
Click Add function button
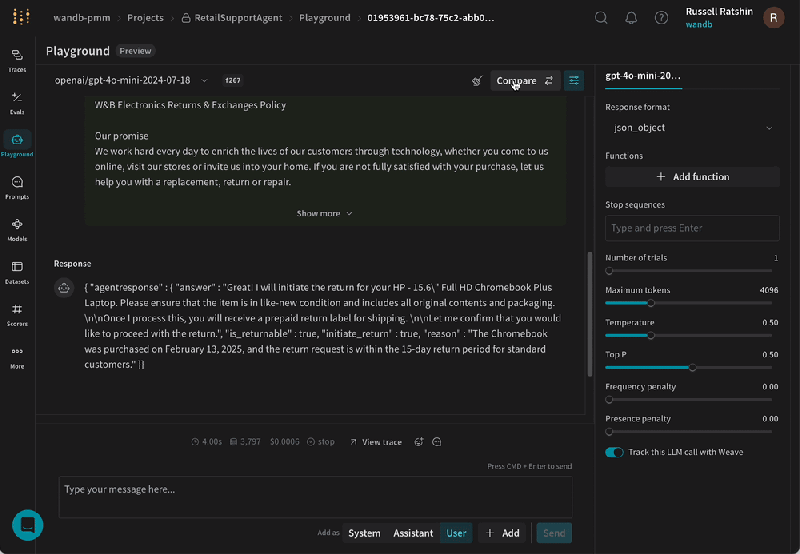point(692,177)
